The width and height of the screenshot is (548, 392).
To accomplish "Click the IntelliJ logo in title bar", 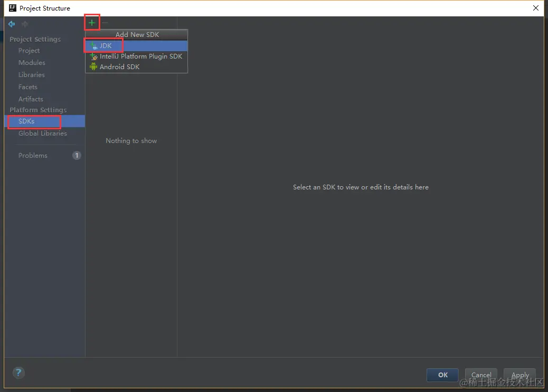I will coord(13,8).
